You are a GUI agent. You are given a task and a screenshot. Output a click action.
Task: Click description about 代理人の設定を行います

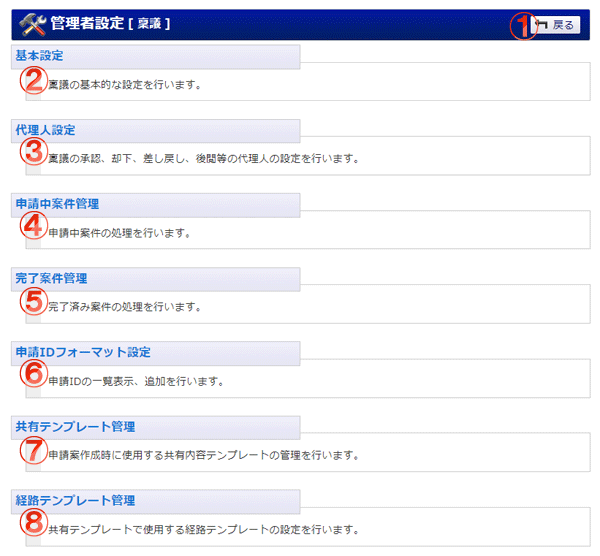(204, 158)
